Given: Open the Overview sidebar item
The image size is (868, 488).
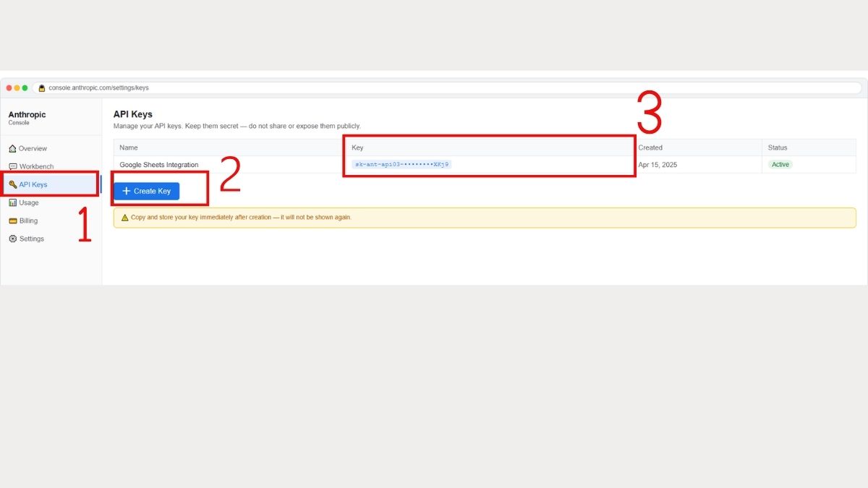Looking at the screenshot, I should point(51,148).
